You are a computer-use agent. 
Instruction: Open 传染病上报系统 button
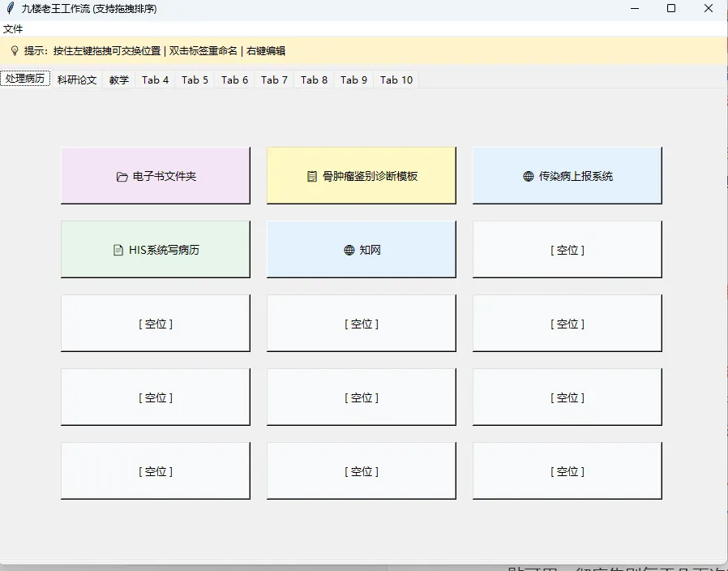pyautogui.click(x=567, y=176)
